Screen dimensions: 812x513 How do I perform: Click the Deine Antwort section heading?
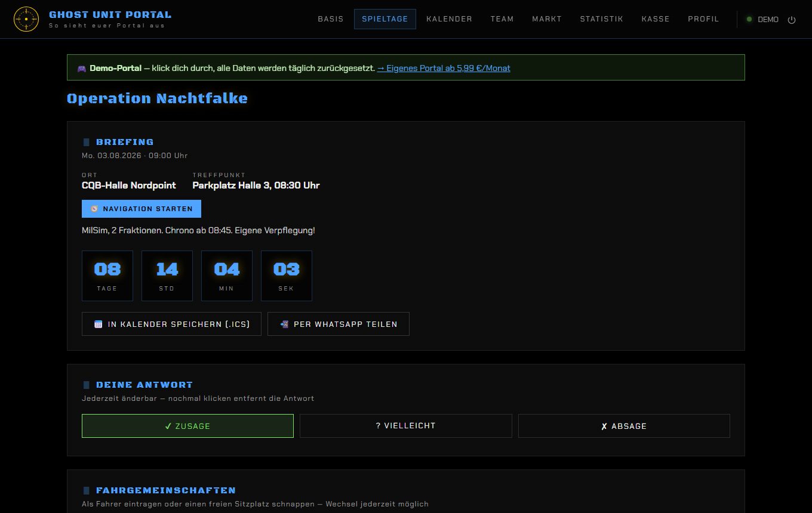pos(144,385)
